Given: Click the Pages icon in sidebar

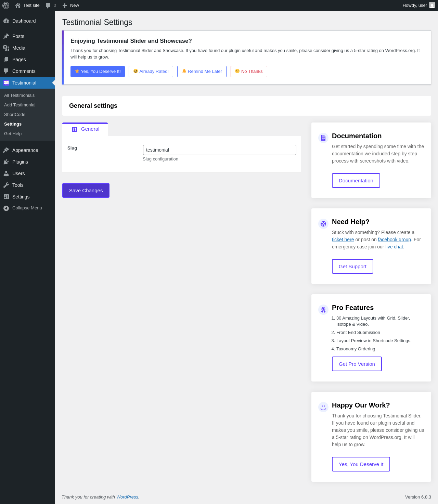Looking at the screenshot, I should point(6,60).
